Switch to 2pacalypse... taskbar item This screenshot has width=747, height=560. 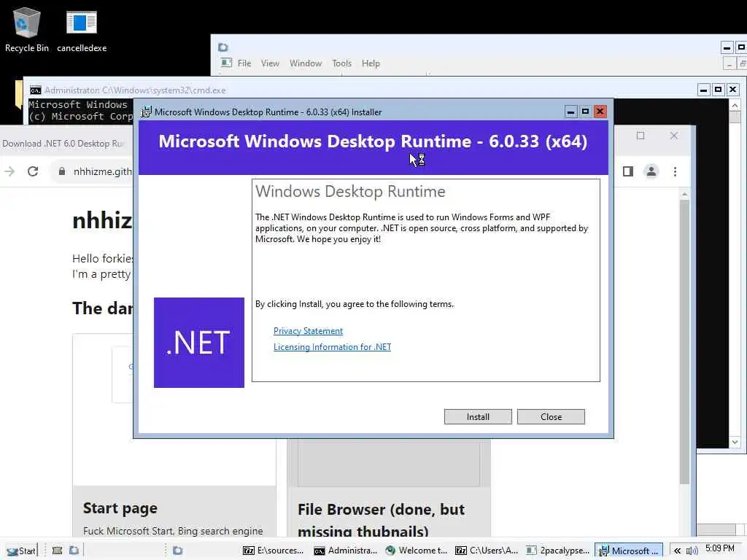pos(557,551)
